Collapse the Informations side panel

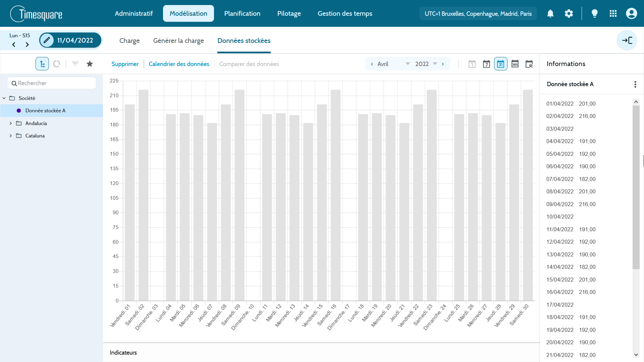(627, 40)
